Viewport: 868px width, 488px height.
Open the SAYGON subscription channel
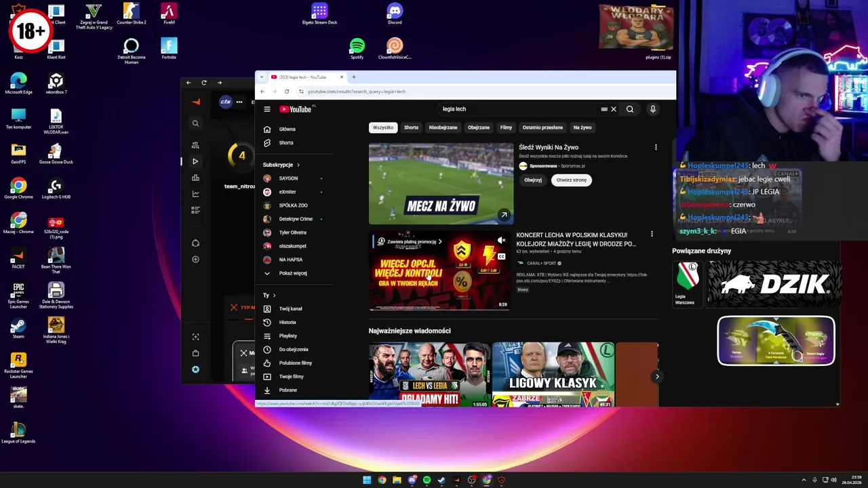point(288,178)
